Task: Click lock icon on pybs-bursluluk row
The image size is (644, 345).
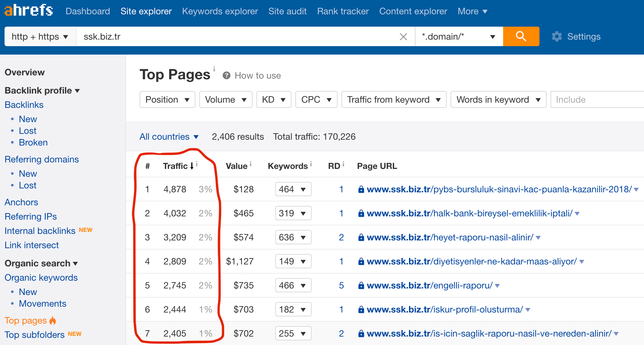Action: 361,189
